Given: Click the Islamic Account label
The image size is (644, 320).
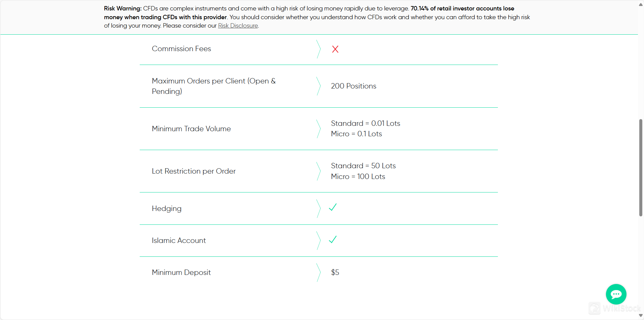Looking at the screenshot, I should click(x=179, y=241).
